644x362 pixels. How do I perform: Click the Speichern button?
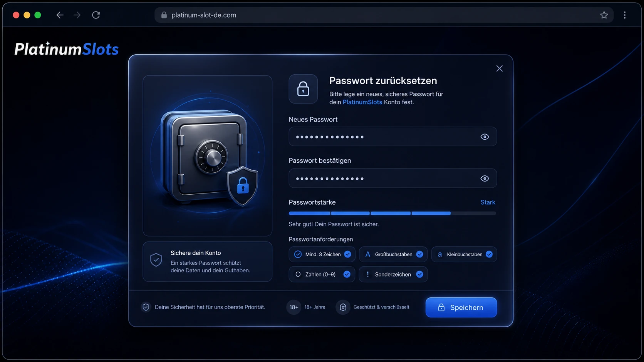pos(461,307)
